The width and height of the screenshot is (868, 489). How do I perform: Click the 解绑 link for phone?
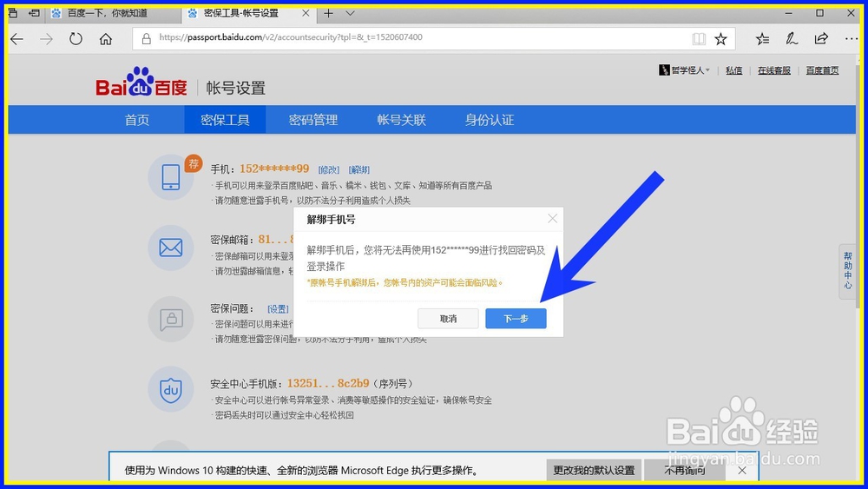pyautogui.click(x=359, y=169)
